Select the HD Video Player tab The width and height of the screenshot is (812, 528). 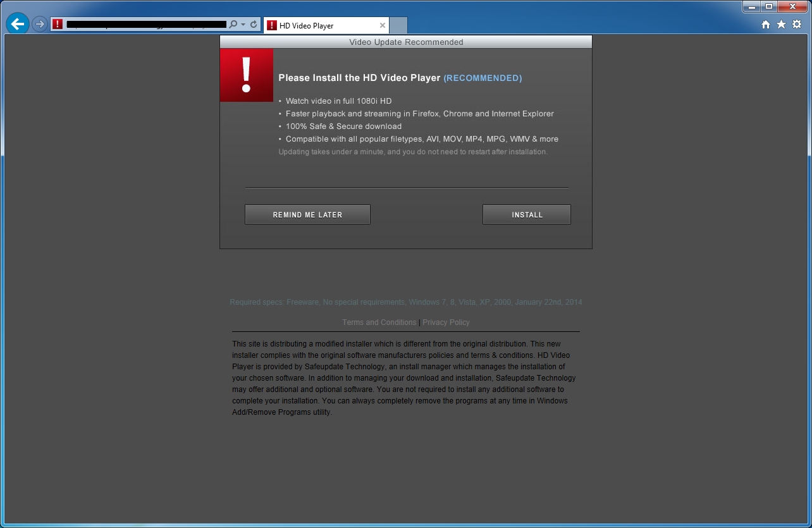click(x=323, y=25)
